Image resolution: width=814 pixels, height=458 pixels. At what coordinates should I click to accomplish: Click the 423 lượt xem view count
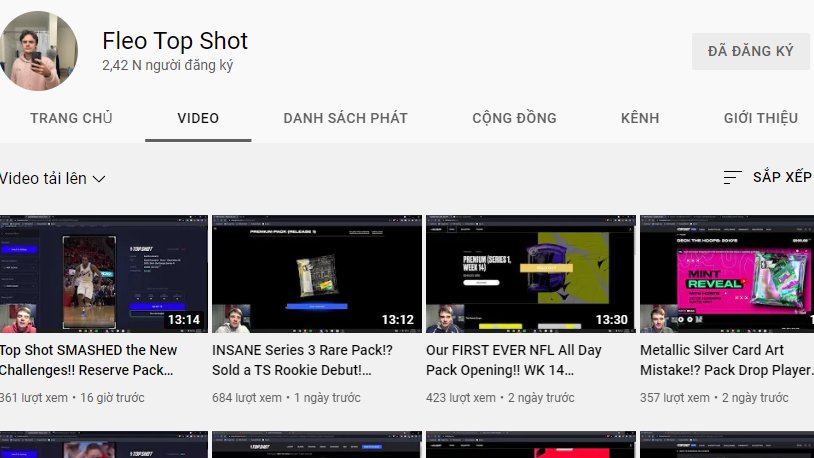point(460,398)
